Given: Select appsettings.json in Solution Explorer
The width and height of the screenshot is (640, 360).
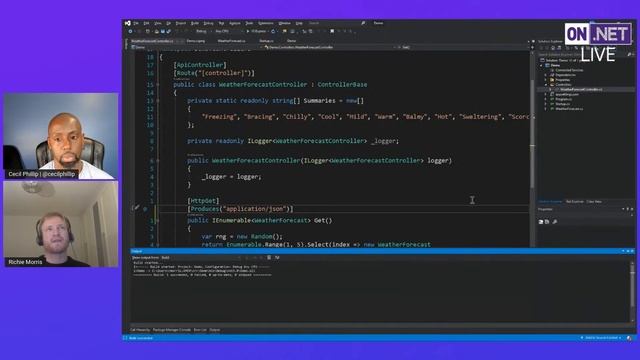Looking at the screenshot, I should [x=567, y=94].
